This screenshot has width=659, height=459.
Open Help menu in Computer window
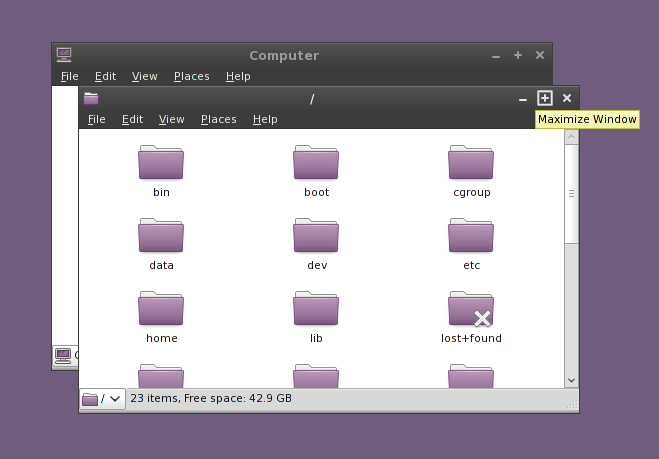[x=238, y=76]
